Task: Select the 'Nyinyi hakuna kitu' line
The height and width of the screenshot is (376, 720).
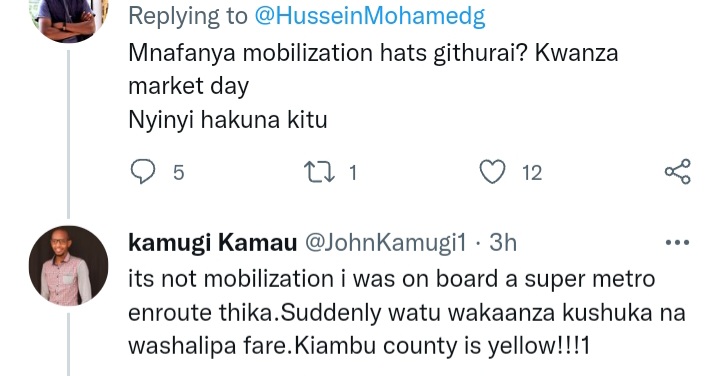Action: tap(228, 120)
